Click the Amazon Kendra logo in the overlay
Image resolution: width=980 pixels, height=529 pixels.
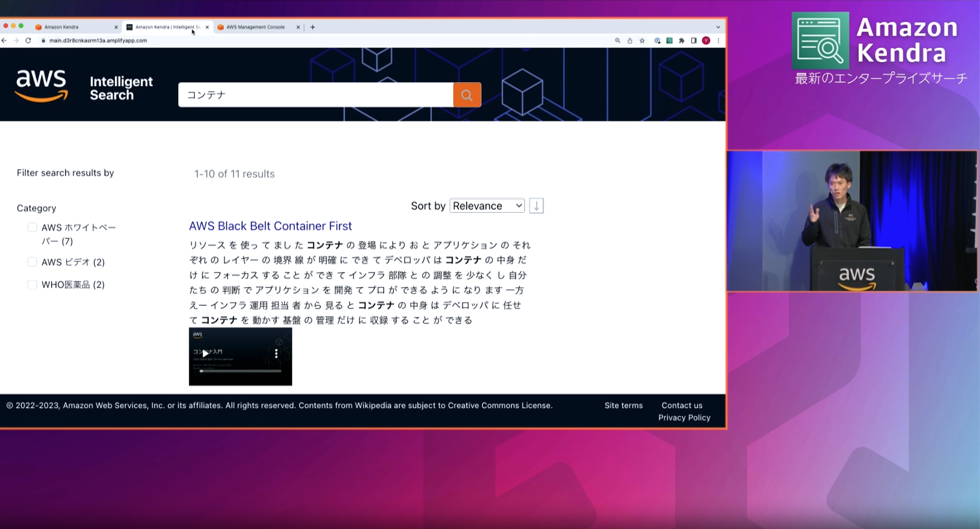tap(820, 40)
